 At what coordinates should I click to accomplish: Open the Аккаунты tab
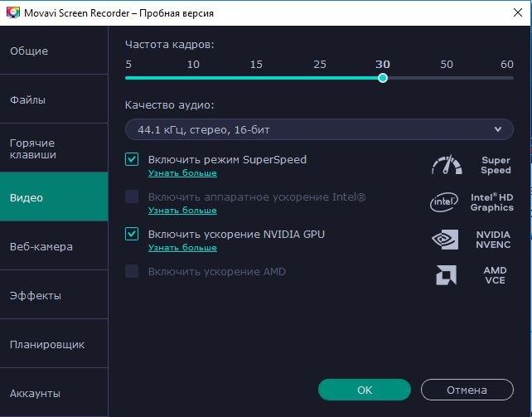pos(54,393)
